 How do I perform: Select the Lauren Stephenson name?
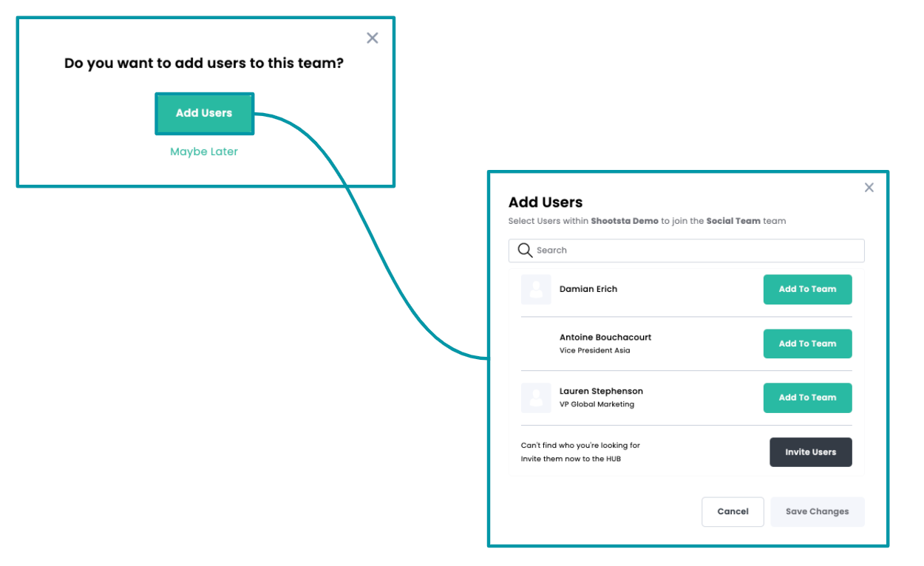tap(601, 391)
